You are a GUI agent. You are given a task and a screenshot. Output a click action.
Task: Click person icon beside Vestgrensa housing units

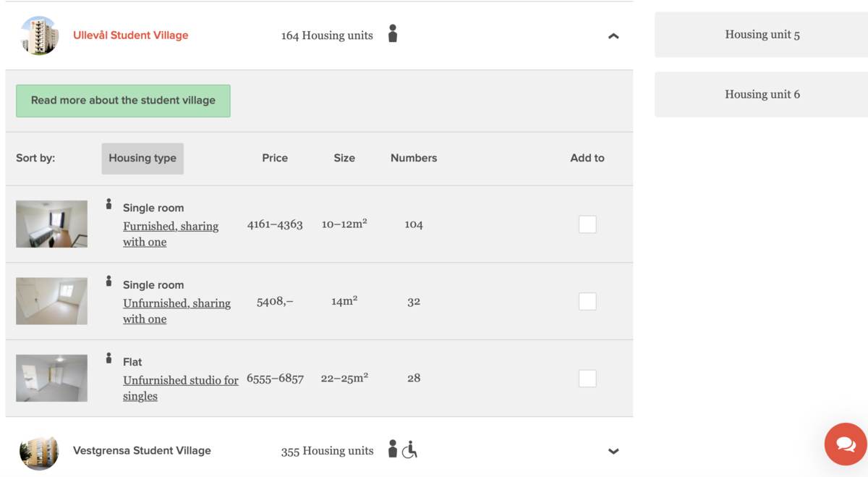coord(393,449)
